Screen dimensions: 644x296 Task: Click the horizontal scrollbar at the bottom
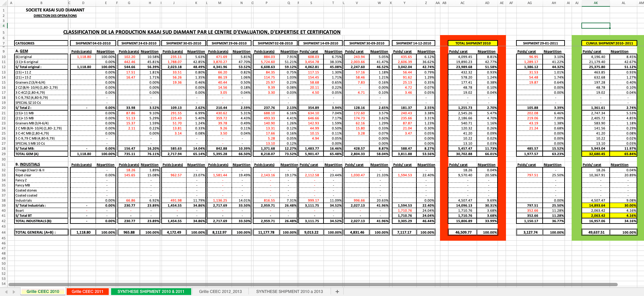313,285
